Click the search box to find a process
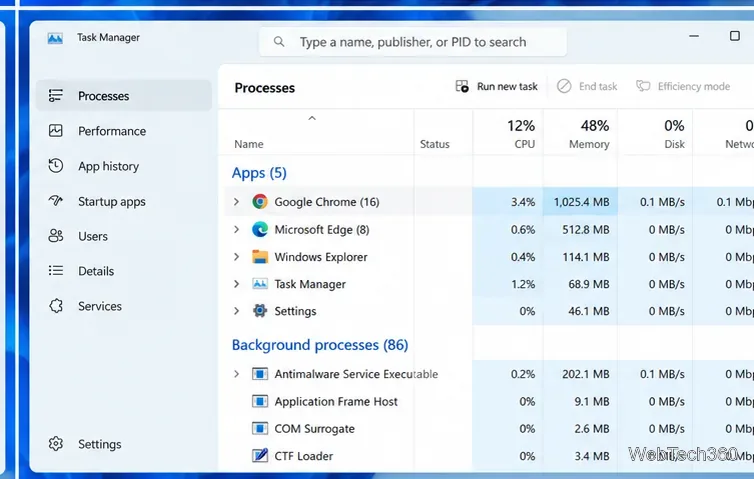This screenshot has height=479, width=754. [x=413, y=42]
